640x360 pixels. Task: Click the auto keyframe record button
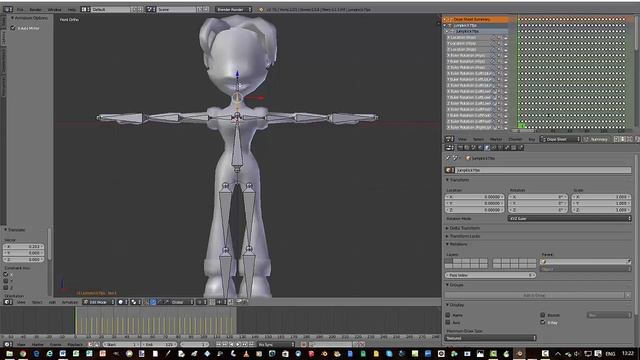[x=303, y=344]
